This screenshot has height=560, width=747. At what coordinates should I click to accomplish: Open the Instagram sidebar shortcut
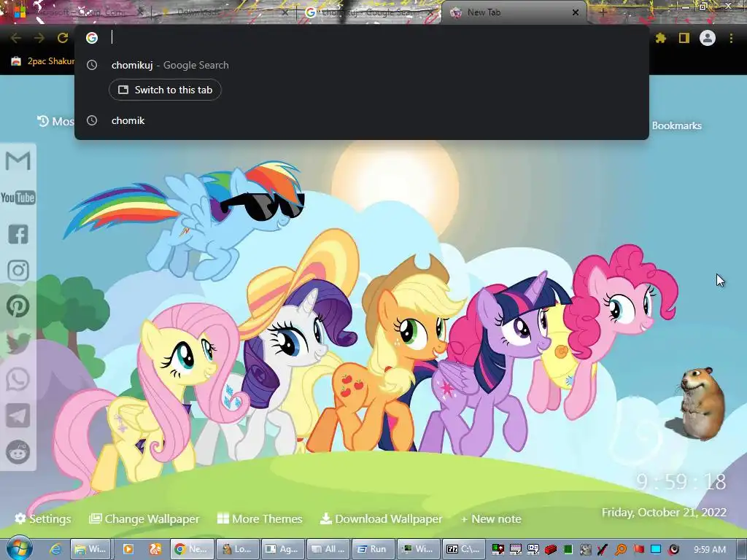point(18,270)
